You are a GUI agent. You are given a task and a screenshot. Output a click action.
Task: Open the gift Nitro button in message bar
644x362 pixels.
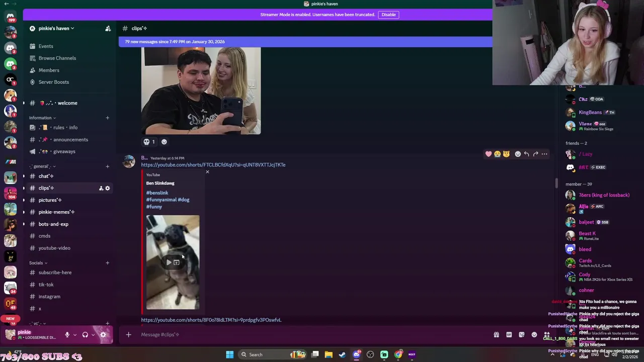[496, 335]
